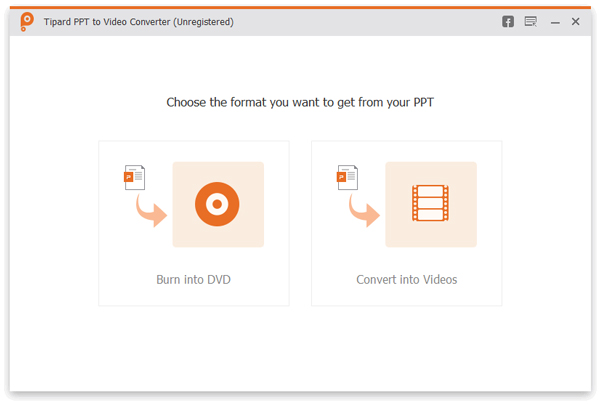Click the PPT file icon beside the DVD disc

pyautogui.click(x=133, y=178)
